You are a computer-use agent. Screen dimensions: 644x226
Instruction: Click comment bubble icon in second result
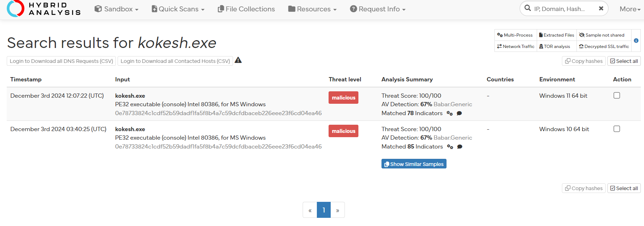pos(460,147)
